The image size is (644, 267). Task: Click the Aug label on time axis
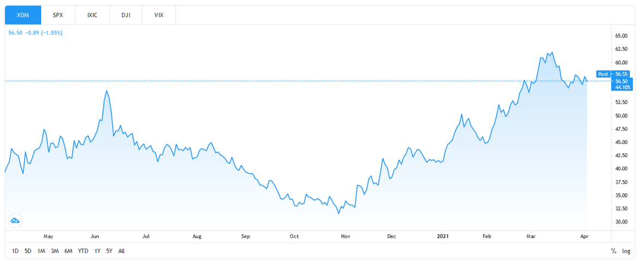pos(197,236)
